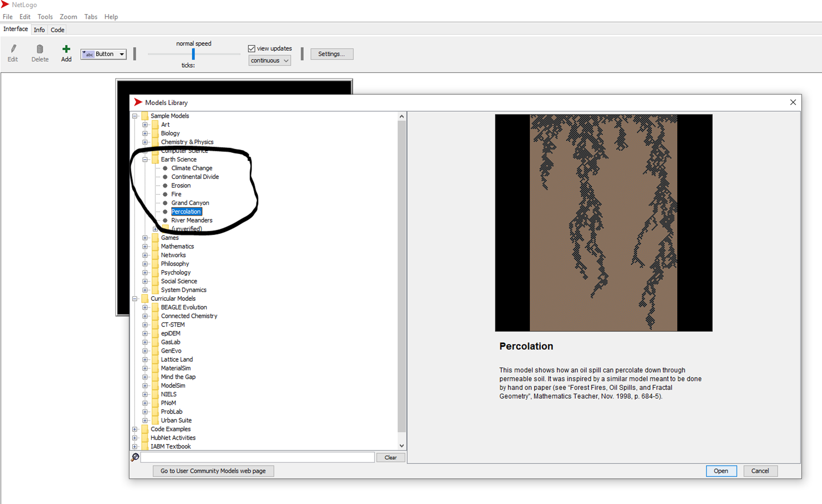The width and height of the screenshot is (822, 504).
Task: Expand the BEAGLE Evolution folder
Action: pos(145,308)
